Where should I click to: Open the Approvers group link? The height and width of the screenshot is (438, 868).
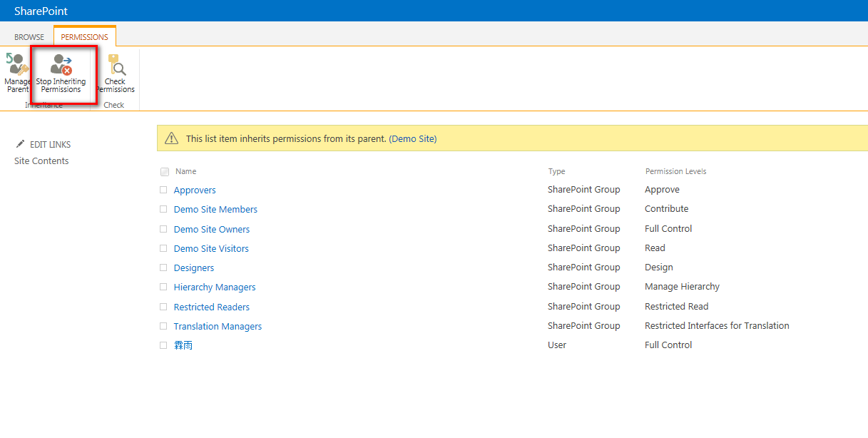pos(195,190)
